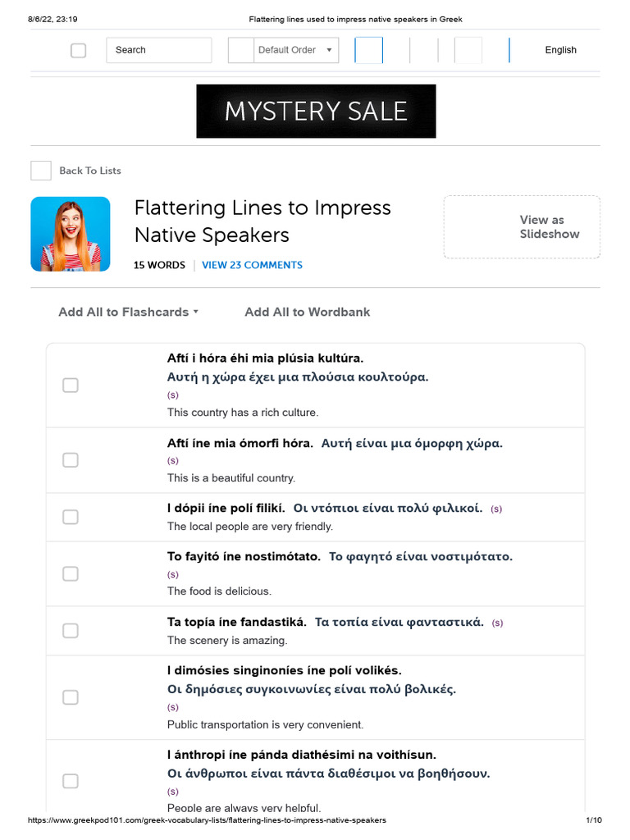The height and width of the screenshot is (840, 630).
Task: Click the (s) marker after the scenery phrase
Action: coord(498,623)
